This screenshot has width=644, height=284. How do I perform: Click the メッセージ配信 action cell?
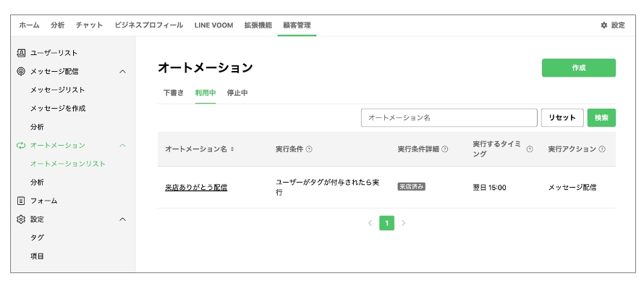(x=572, y=188)
